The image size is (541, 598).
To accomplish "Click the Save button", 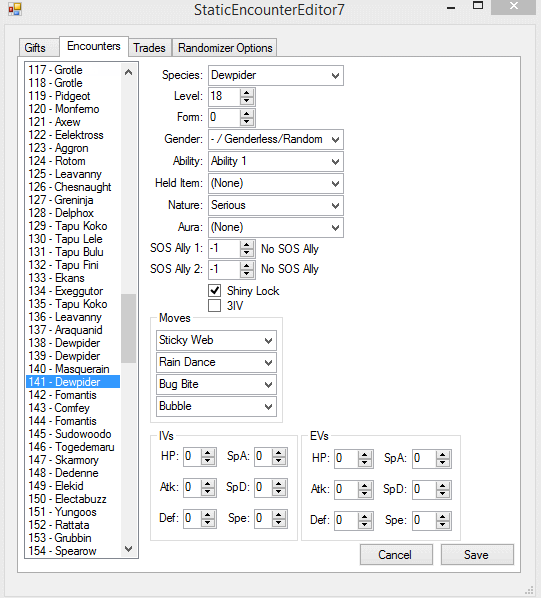I will pos(477,555).
